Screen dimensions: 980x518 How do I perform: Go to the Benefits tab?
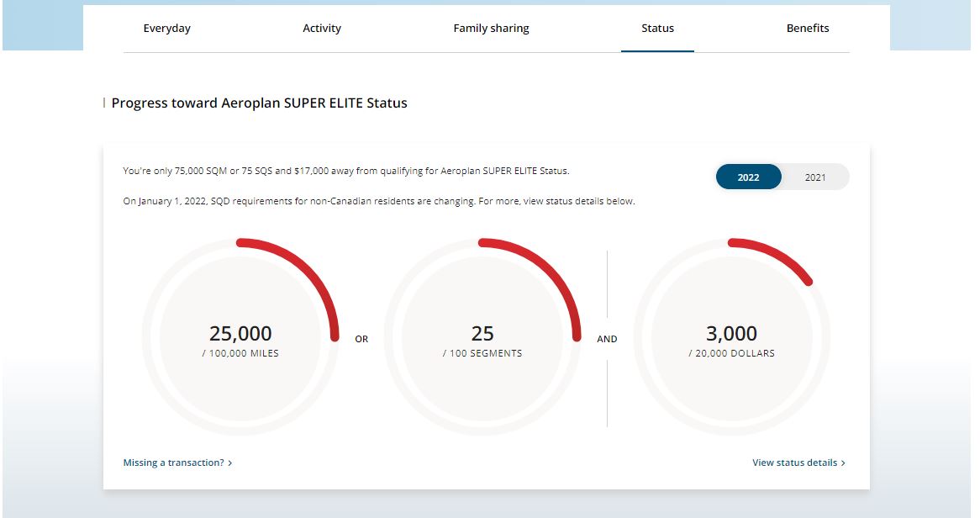[808, 28]
